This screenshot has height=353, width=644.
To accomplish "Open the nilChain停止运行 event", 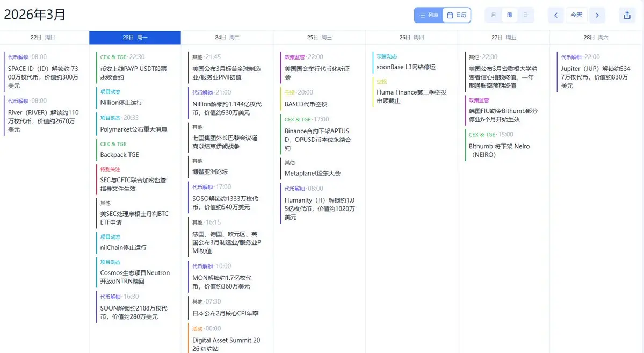I will pos(136,242).
